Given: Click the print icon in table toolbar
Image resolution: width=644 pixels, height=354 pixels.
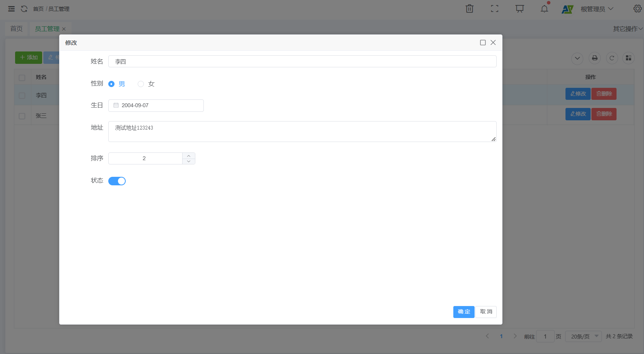Looking at the screenshot, I should pos(594,58).
